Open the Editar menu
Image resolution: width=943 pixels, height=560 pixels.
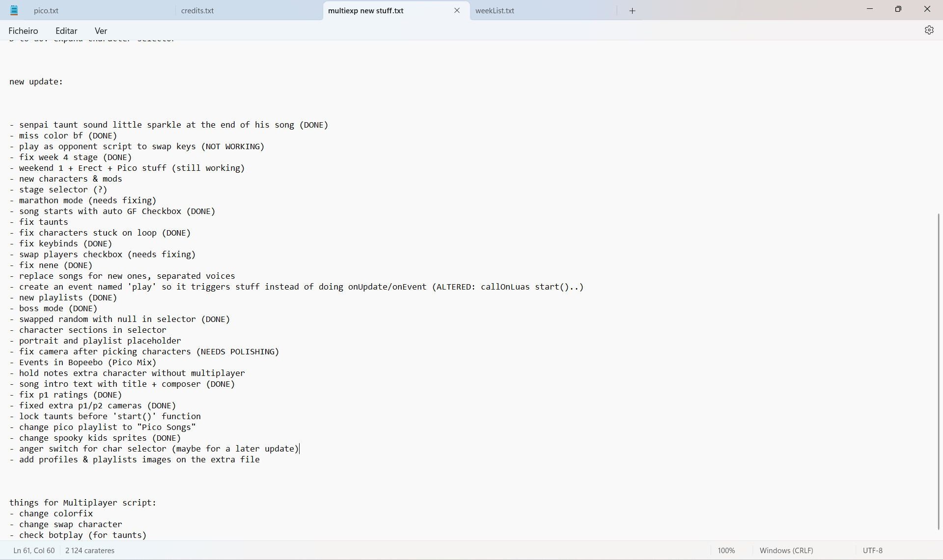[x=66, y=30]
